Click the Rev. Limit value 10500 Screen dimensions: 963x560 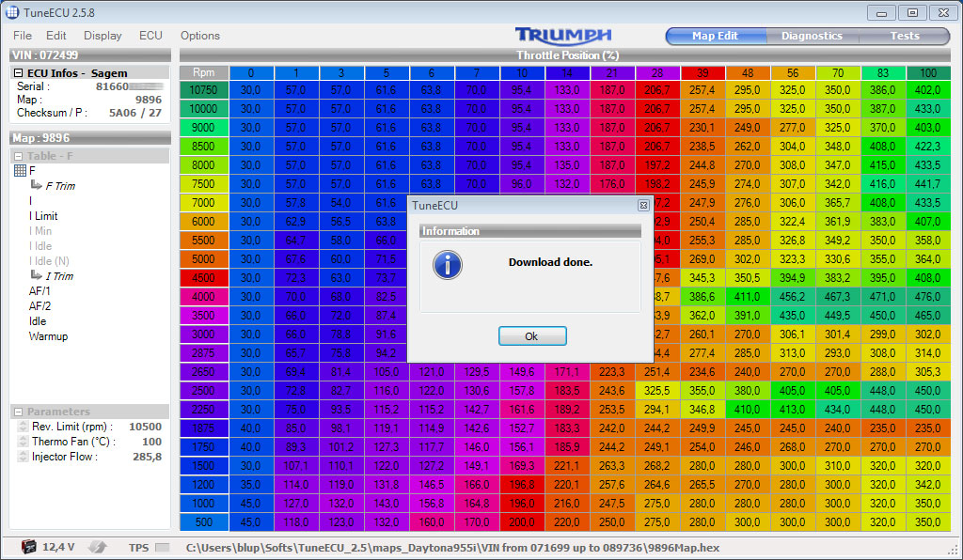(x=145, y=427)
